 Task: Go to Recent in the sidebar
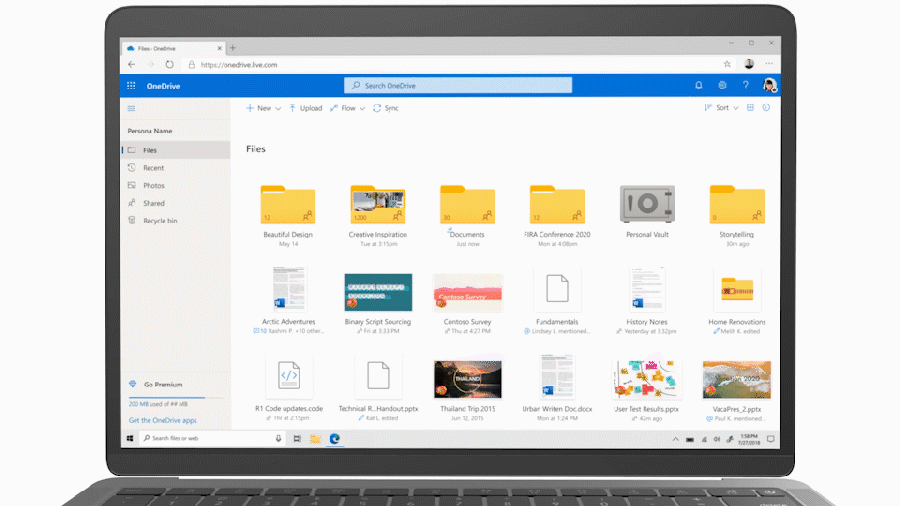point(153,168)
